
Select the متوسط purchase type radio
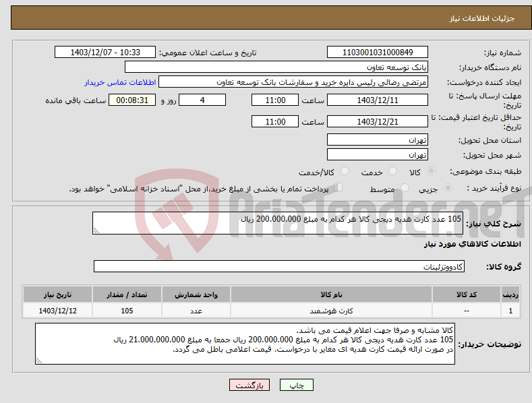[x=405, y=187]
